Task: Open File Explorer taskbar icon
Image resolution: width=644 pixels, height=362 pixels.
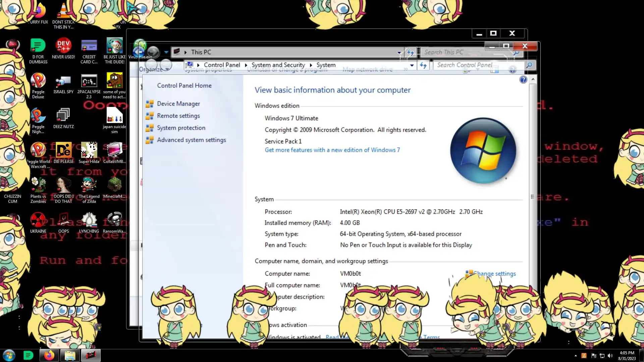Action: point(70,355)
